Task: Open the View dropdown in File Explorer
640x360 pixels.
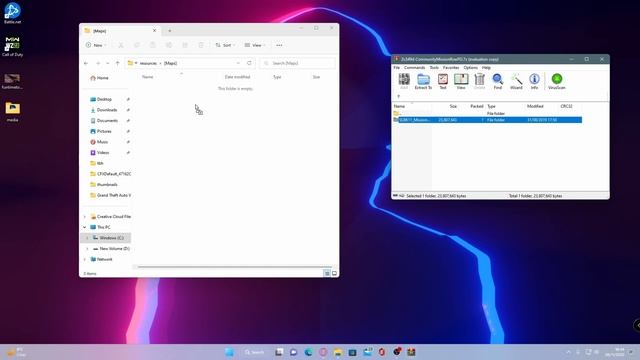Action: pyautogui.click(x=255, y=45)
